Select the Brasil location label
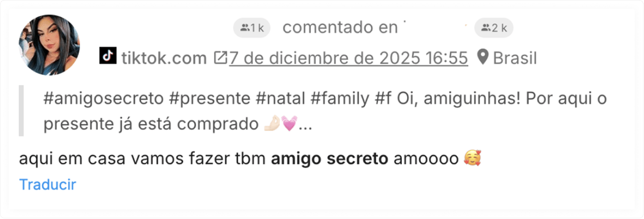This screenshot has width=644, height=219. click(x=515, y=58)
